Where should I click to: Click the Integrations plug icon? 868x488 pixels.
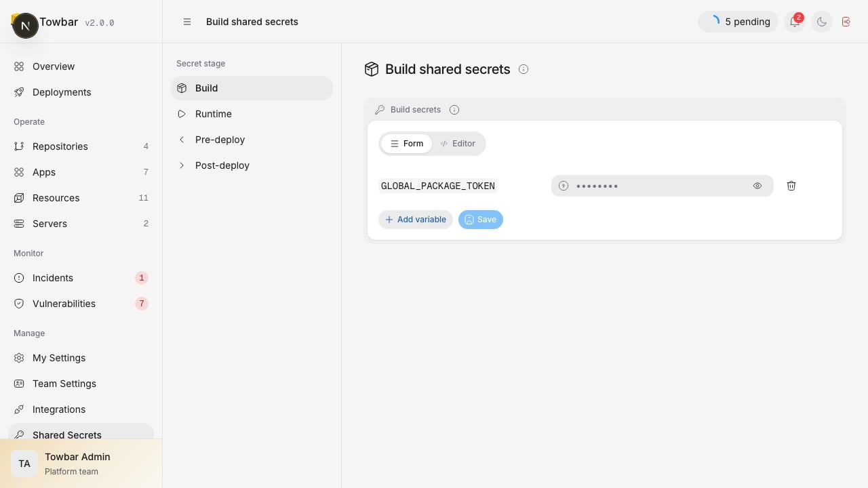(19, 409)
